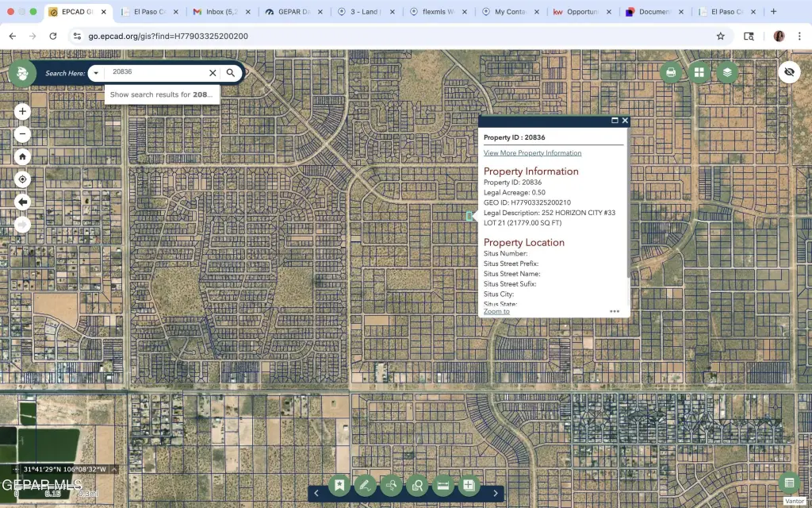Screen dimensions: 812x508
Task: Zoom in the map with plus button
Action: click(22, 112)
